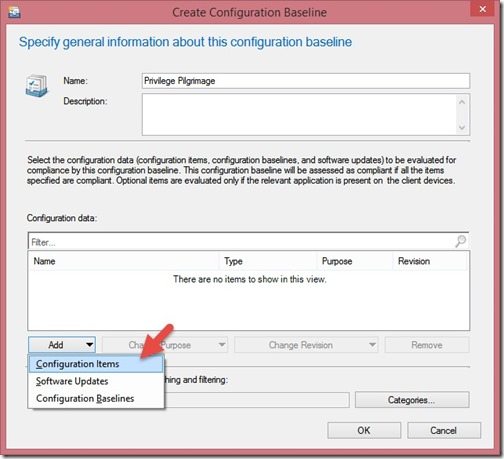This screenshot has width=504, height=459.
Task: Open the Add dropdown button
Action: pyautogui.click(x=62, y=345)
